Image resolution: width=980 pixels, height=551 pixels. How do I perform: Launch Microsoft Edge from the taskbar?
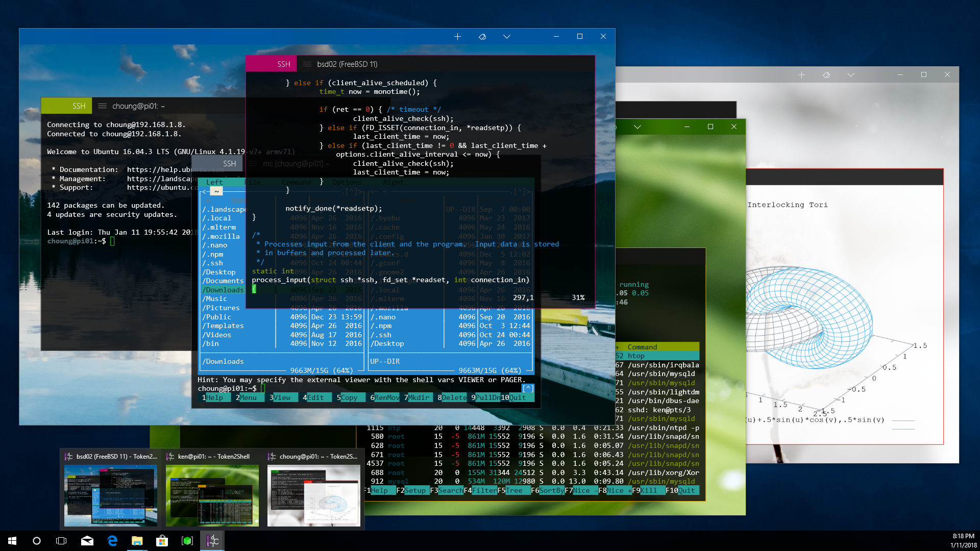112,541
